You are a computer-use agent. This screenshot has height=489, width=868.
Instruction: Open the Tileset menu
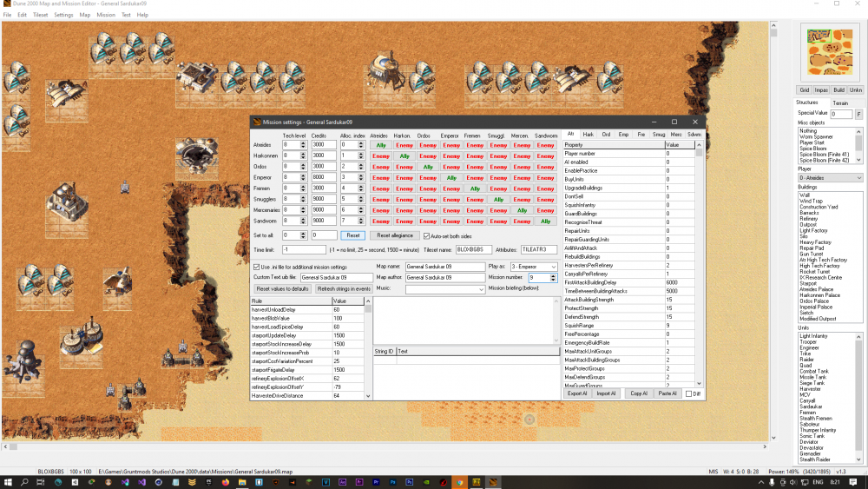pyautogui.click(x=41, y=15)
